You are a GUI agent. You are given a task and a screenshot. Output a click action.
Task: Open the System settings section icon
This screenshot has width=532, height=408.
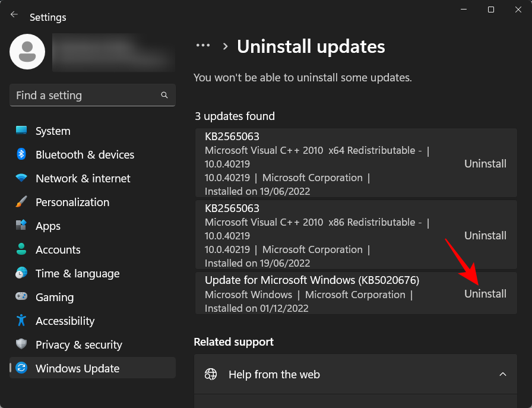pos(21,131)
